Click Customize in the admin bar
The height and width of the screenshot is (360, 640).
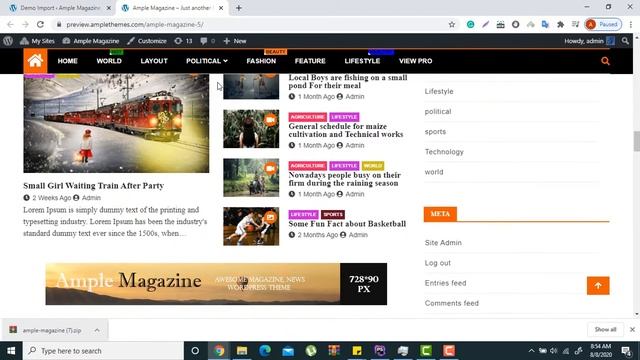tap(147, 41)
